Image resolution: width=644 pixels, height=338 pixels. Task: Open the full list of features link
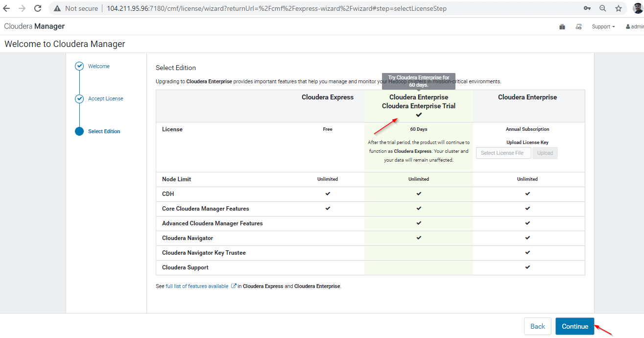197,286
